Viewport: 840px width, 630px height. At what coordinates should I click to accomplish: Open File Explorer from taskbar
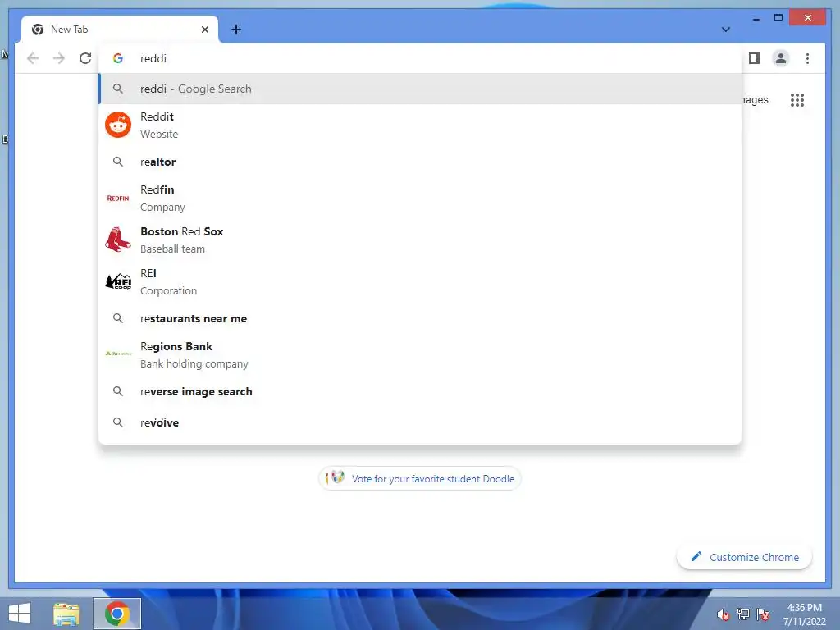click(66, 614)
